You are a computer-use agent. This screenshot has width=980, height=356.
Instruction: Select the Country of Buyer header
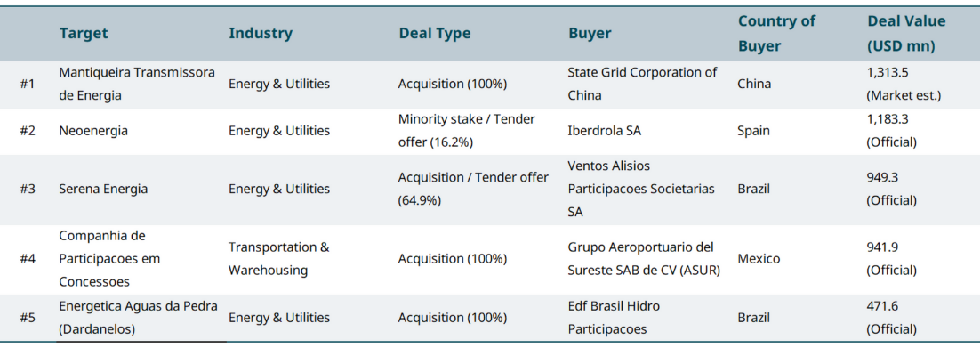point(775,33)
